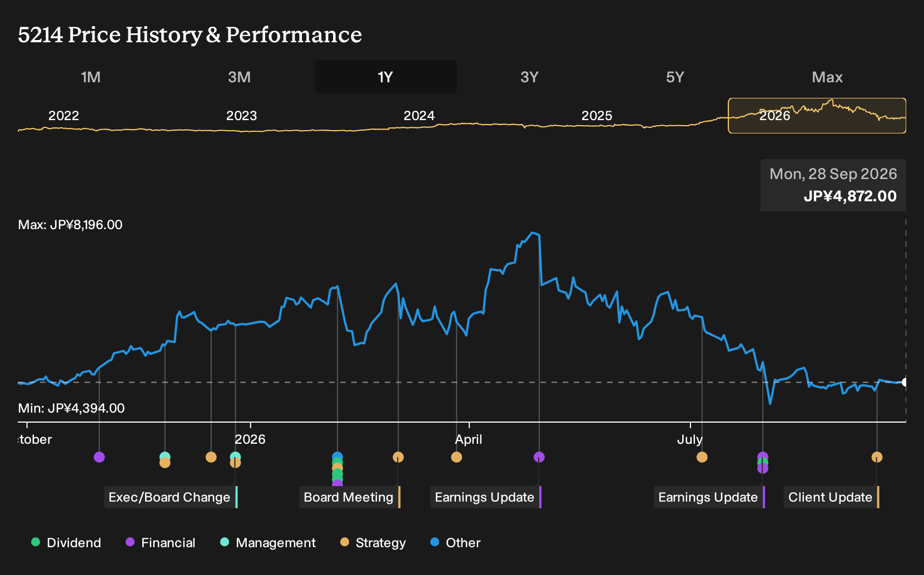The height and width of the screenshot is (575, 924).
Task: Click the 2026 label on the main axis
Action: 250,439
